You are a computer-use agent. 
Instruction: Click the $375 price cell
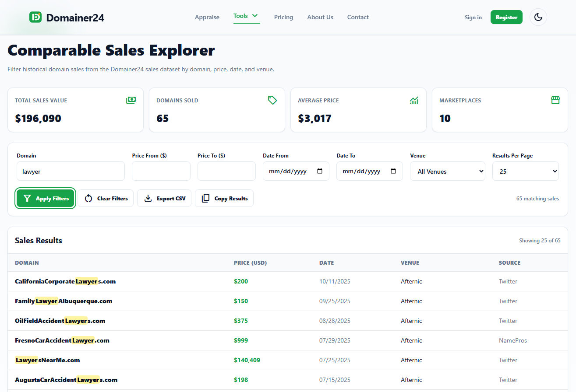tap(241, 321)
